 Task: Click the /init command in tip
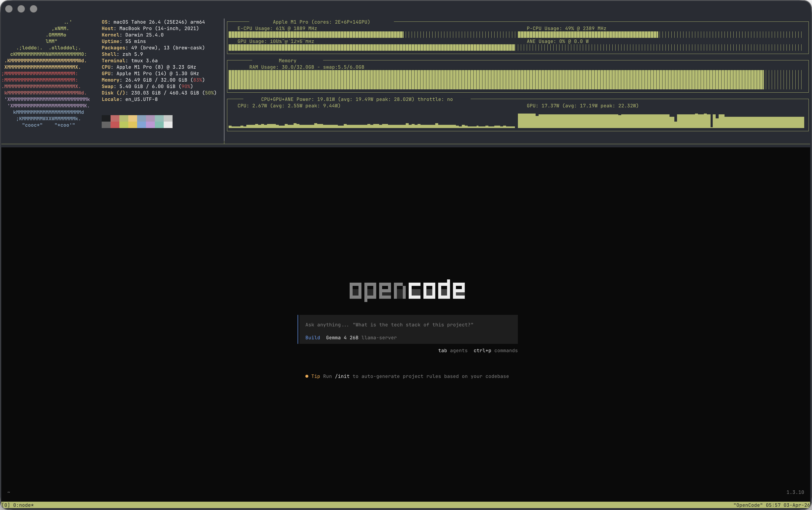click(x=342, y=376)
